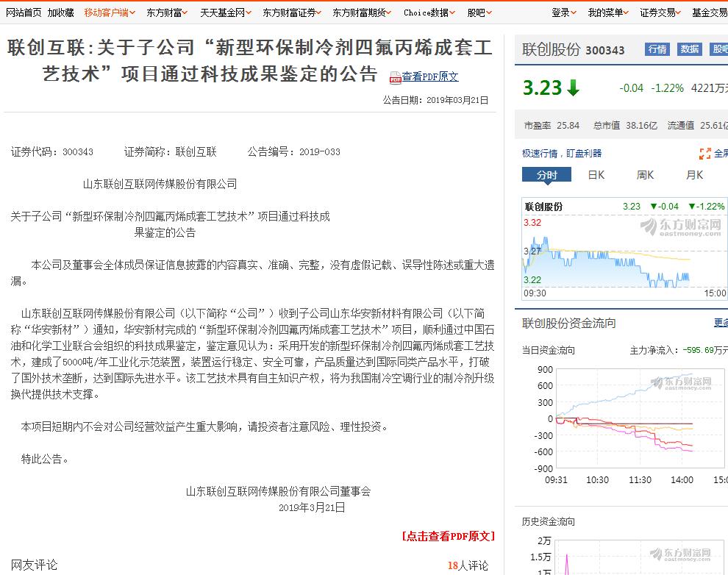Click 特此公告 text line
This screenshot has width=728, height=575.
[x=45, y=459]
